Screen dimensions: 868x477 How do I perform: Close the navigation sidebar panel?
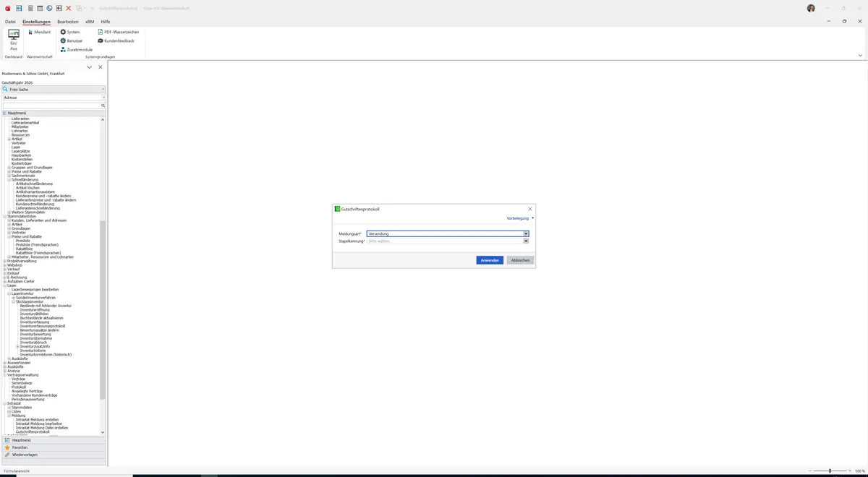[101, 67]
